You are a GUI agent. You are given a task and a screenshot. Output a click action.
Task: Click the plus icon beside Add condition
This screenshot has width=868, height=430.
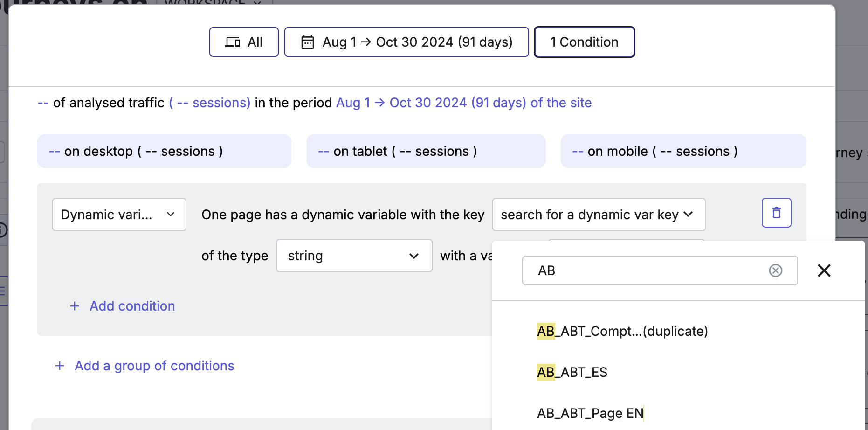tap(75, 306)
